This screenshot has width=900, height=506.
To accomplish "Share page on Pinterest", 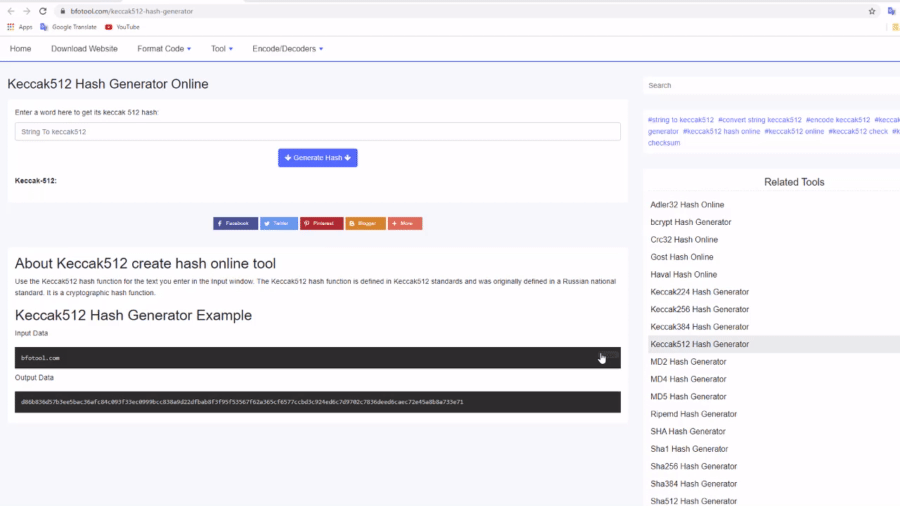I will [x=322, y=223].
